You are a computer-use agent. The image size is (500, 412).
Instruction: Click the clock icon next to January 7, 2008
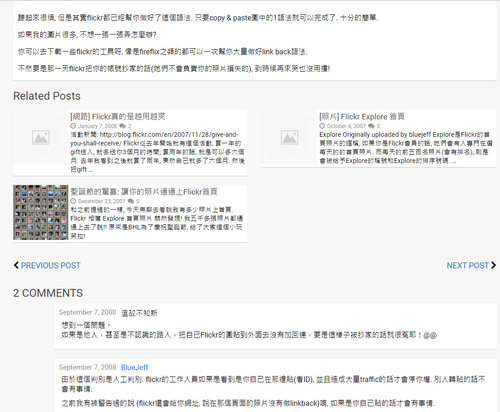coord(73,126)
